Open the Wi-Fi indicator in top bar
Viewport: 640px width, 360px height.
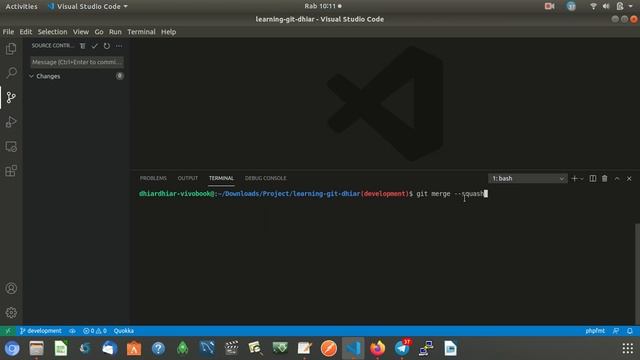(593, 6)
